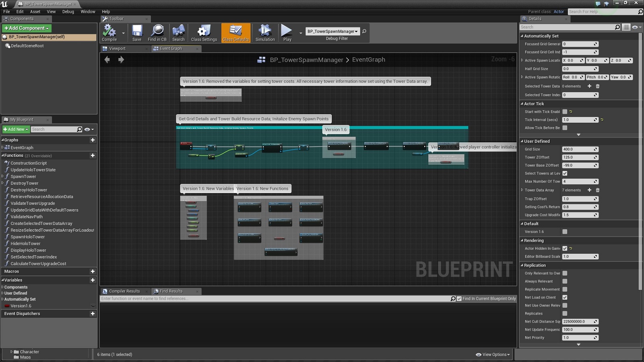Add a new event dispatcher
Image resolution: width=644 pixels, height=362 pixels.
click(93, 314)
